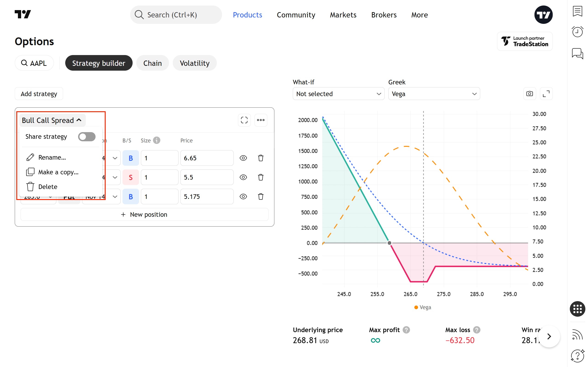Click the Add strategy button

pyautogui.click(x=39, y=94)
